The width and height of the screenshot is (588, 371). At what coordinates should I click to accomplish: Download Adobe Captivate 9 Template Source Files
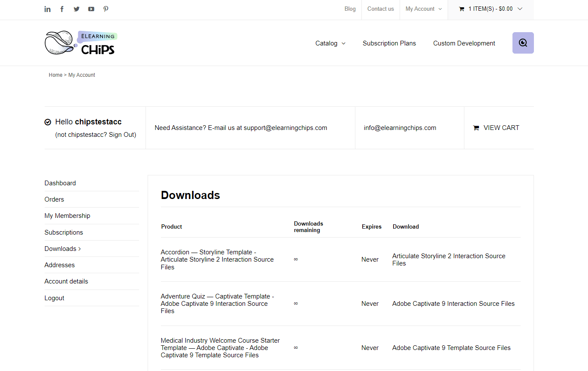click(x=451, y=348)
